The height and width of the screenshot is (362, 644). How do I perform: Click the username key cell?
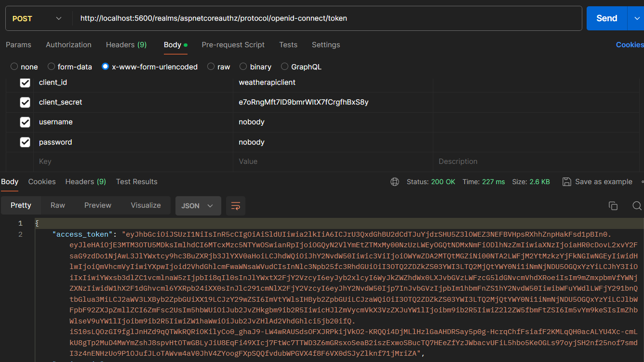(x=133, y=122)
